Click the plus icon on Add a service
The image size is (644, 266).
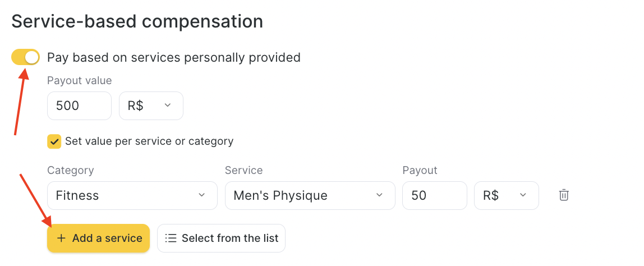click(x=61, y=238)
